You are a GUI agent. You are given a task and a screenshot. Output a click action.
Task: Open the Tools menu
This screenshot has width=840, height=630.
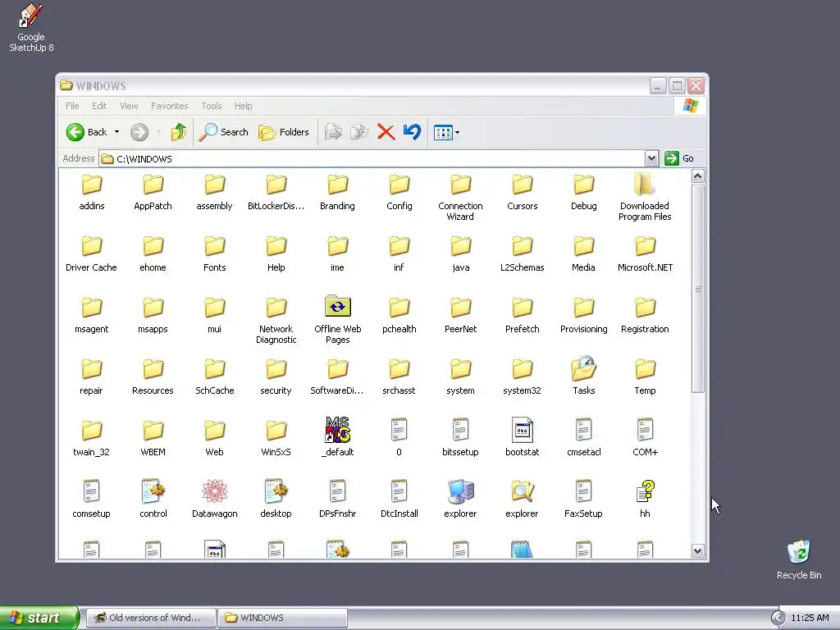pyautogui.click(x=211, y=106)
